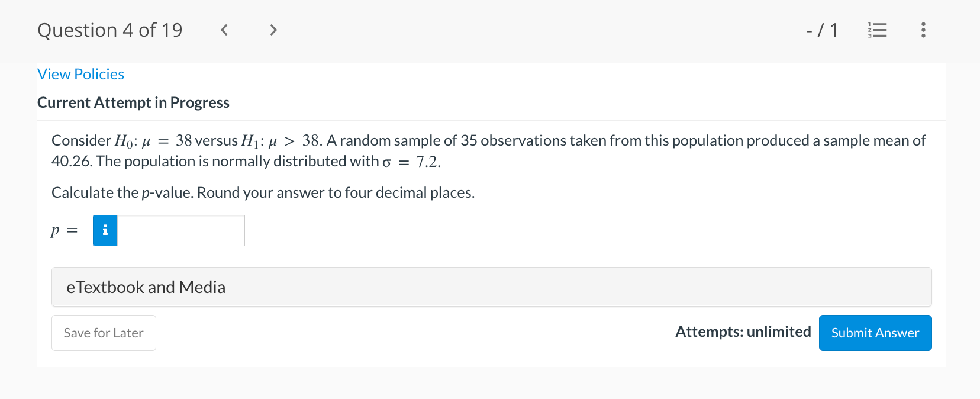The width and height of the screenshot is (980, 399).
Task: Advance to the next question arrow
Action: [x=273, y=30]
